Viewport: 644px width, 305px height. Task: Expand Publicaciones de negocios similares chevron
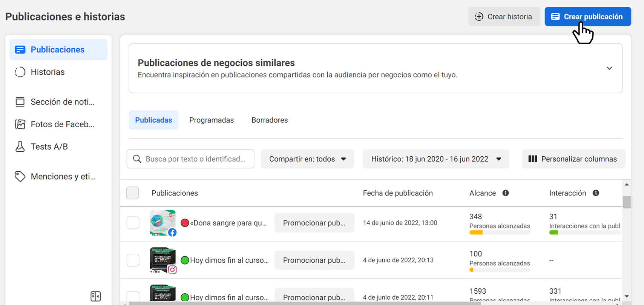(x=609, y=68)
